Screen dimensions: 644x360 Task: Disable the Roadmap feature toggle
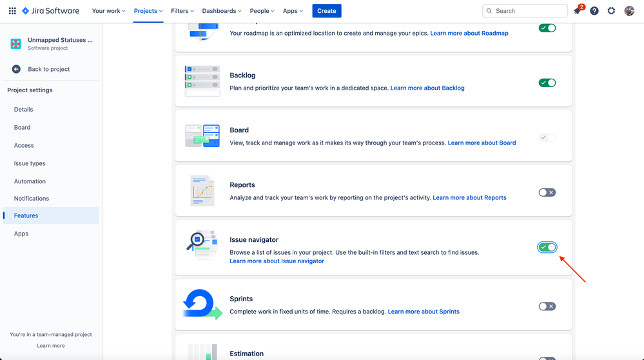click(547, 28)
